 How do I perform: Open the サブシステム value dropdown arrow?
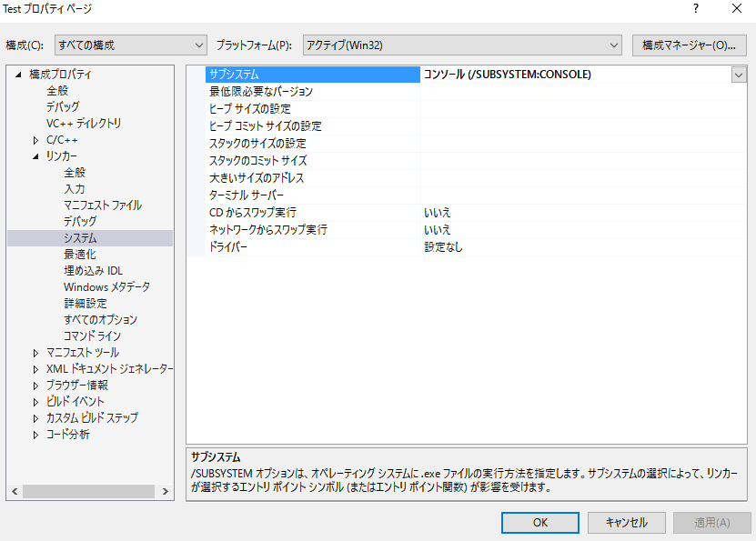click(x=738, y=75)
